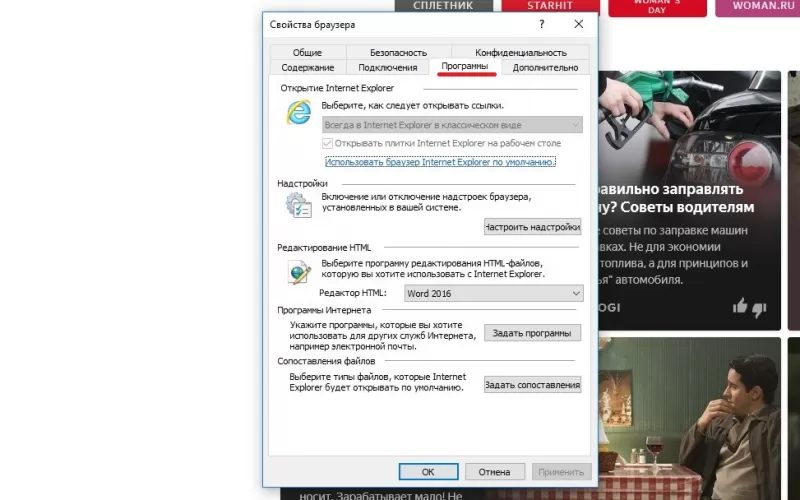Click the Internet Explorer logo icon
Screen dimensions: 800x500
(x=298, y=112)
